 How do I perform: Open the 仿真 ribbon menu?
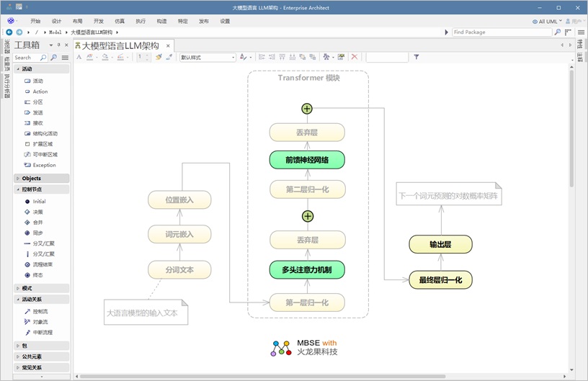pyautogui.click(x=120, y=22)
